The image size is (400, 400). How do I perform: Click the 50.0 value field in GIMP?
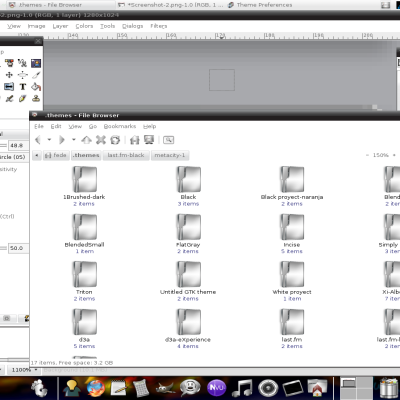pyautogui.click(x=18, y=248)
